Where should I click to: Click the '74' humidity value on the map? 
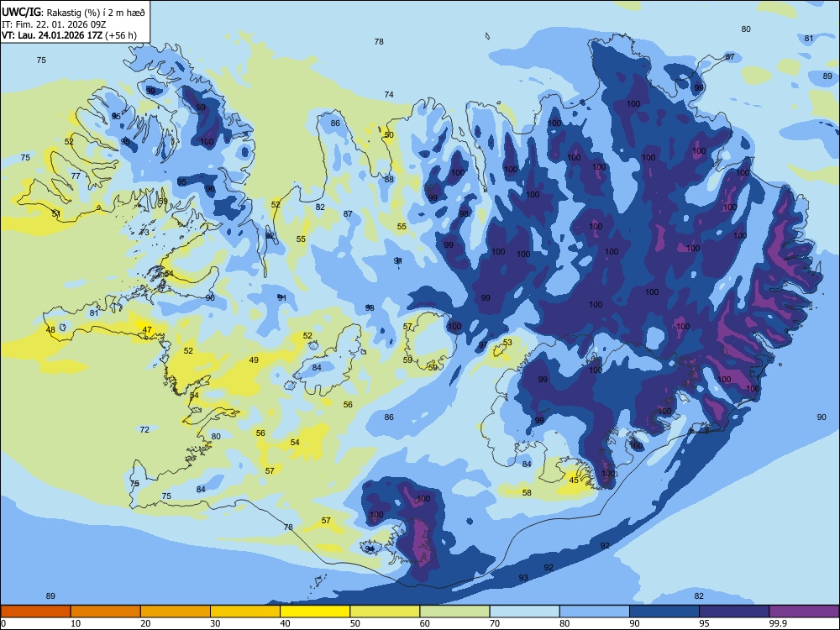point(389,94)
